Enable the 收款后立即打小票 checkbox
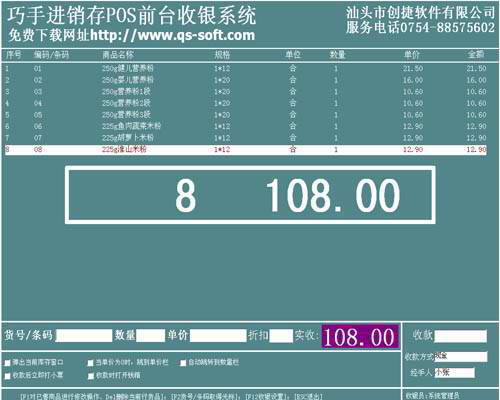This screenshot has height=400, width=500. click(x=8, y=376)
